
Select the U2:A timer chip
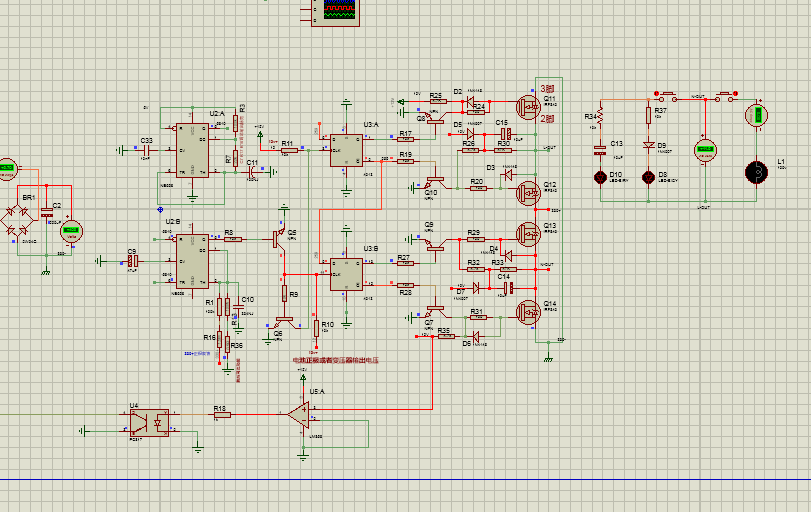[x=192, y=150]
